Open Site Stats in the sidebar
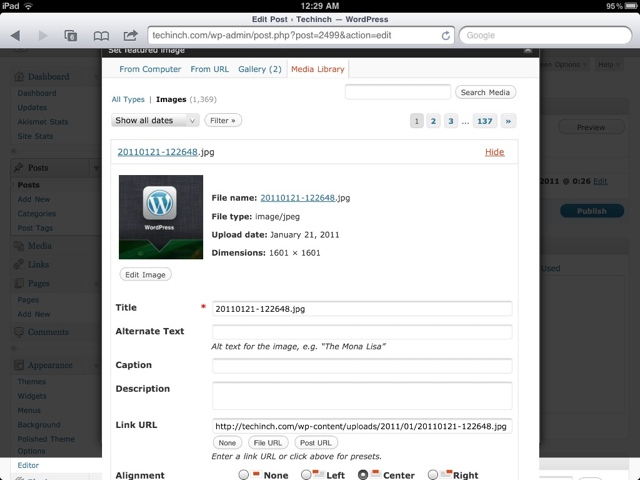This screenshot has width=640, height=480. (35, 136)
